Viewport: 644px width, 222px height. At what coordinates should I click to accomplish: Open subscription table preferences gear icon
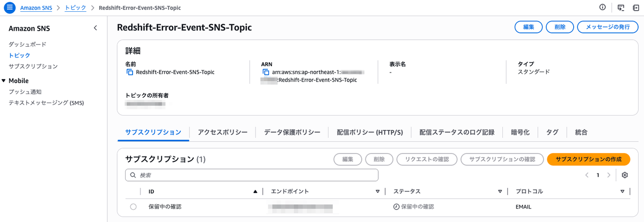(625, 175)
